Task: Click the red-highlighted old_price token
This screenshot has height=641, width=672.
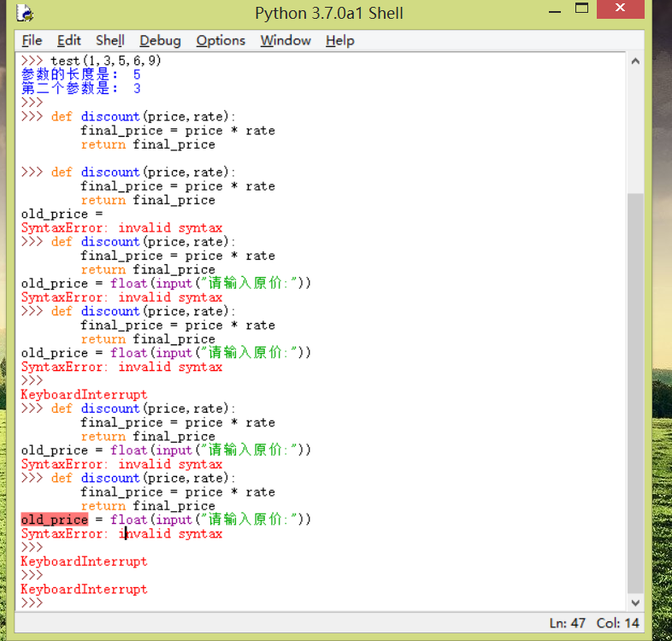Action: click(54, 520)
